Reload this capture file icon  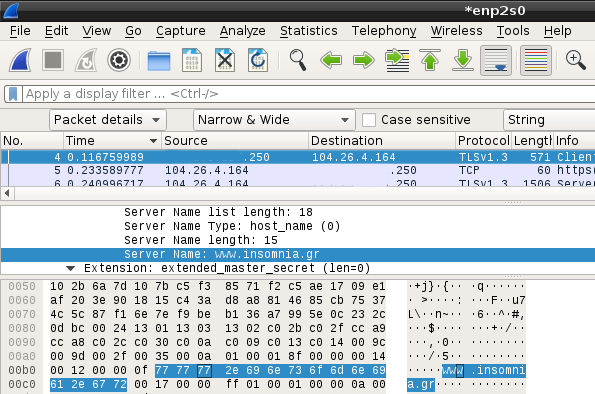(x=258, y=60)
